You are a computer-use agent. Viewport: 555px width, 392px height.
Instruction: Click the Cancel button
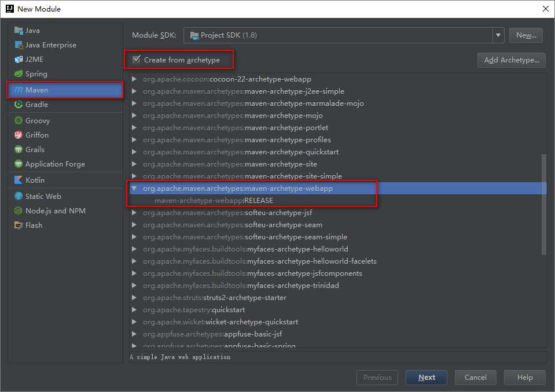[475, 377]
